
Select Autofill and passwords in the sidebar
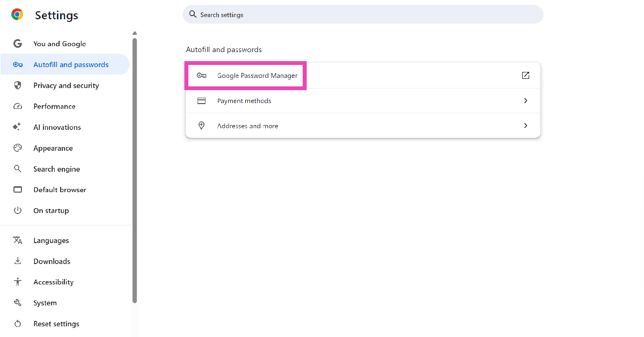click(x=65, y=65)
